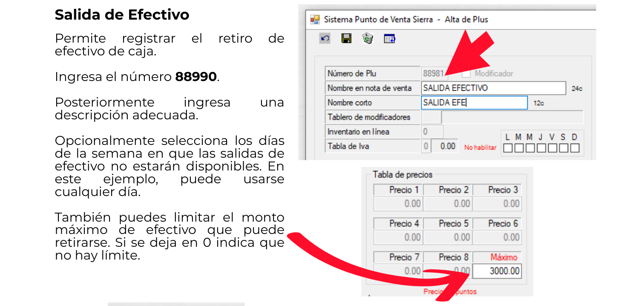
Task: Click the Precio 1 value field
Action: (x=398, y=204)
